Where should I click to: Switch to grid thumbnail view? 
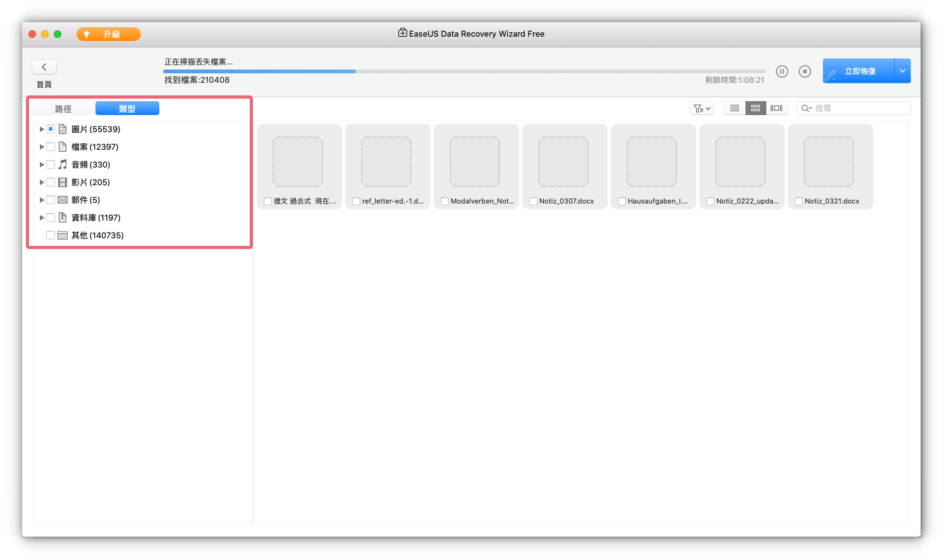756,108
